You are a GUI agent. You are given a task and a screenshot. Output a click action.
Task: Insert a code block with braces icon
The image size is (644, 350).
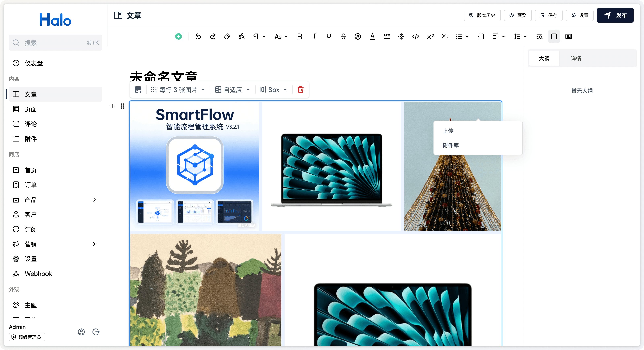tap(481, 36)
